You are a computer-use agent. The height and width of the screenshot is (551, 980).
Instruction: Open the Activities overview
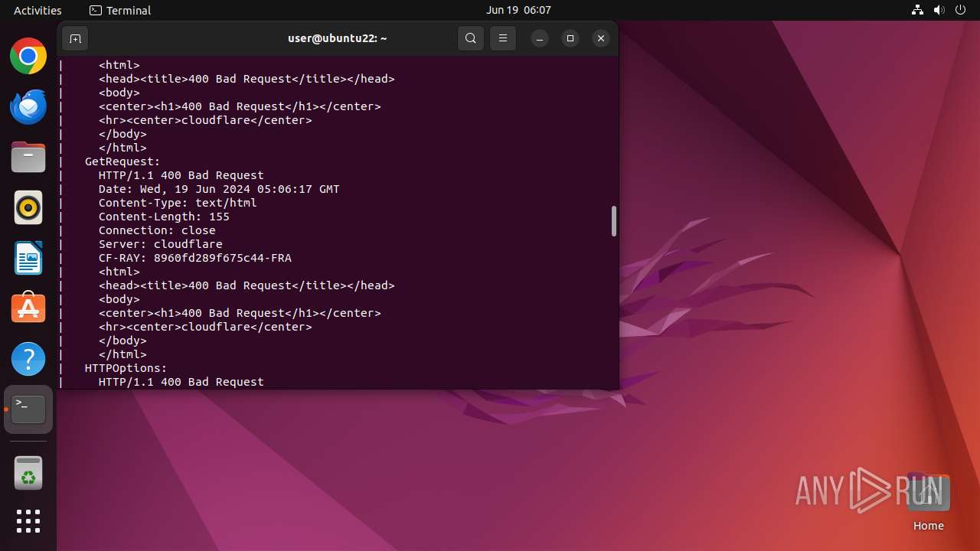tap(38, 10)
